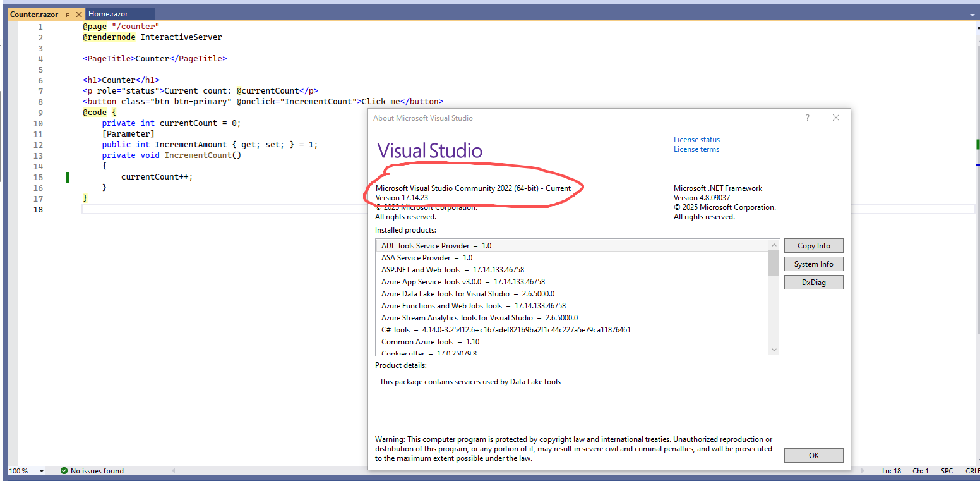
Task: Open the License status link
Action: (696, 140)
